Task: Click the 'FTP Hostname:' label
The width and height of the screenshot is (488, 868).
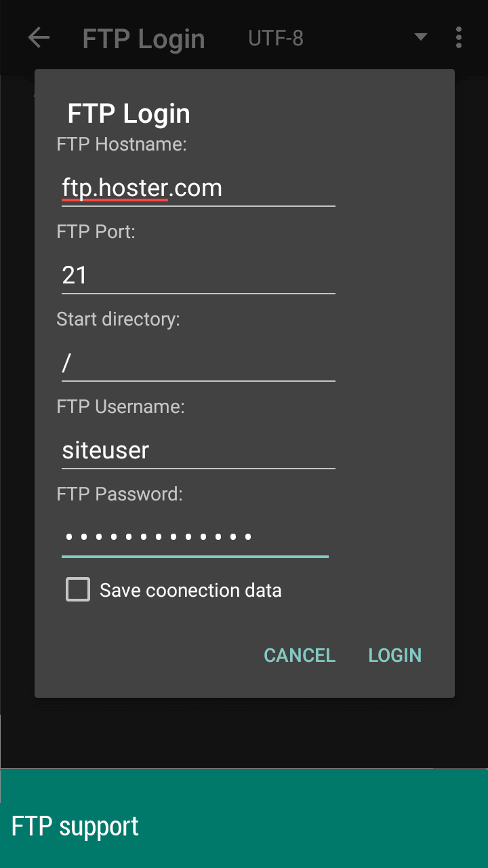Action: 122,144
